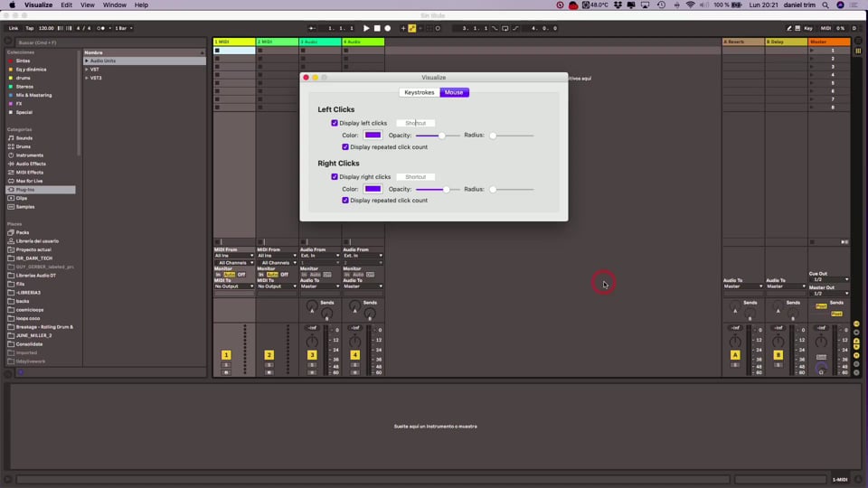868x488 pixels.
Task: Toggle the track 3 activator button
Action: pos(312,354)
